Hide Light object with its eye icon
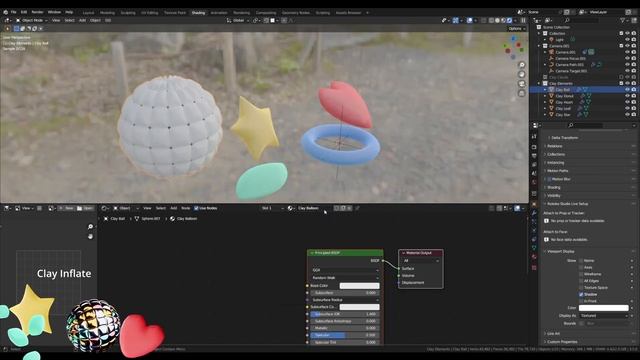 click(x=627, y=40)
